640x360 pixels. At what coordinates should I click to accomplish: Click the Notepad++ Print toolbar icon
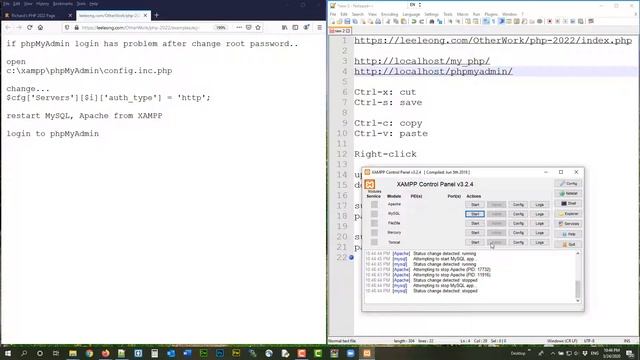pyautogui.click(x=378, y=21)
